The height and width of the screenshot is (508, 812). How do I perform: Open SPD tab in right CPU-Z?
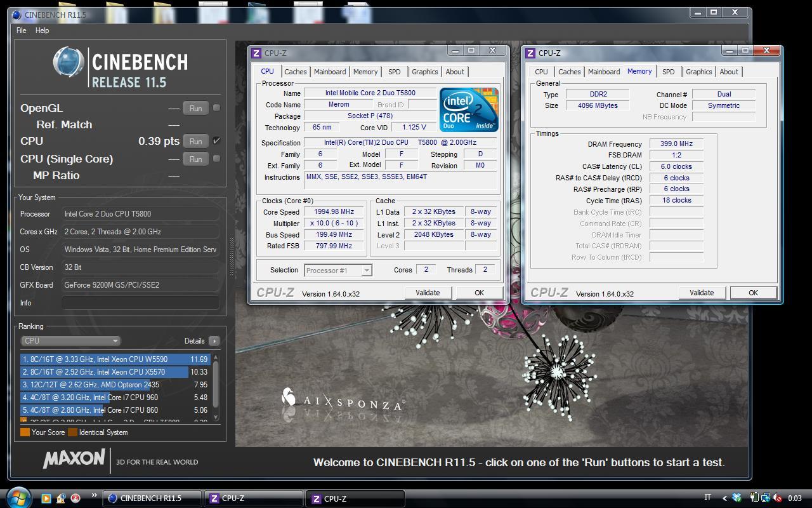[x=668, y=72]
